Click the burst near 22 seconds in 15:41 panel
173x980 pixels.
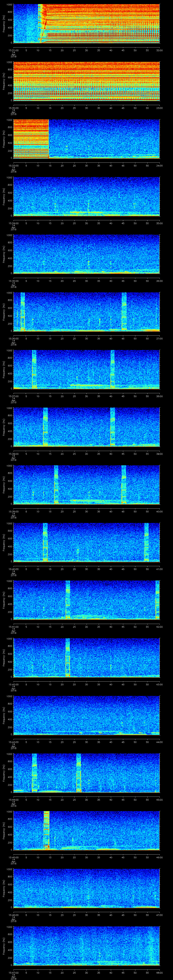pyautogui.click(x=68, y=600)
